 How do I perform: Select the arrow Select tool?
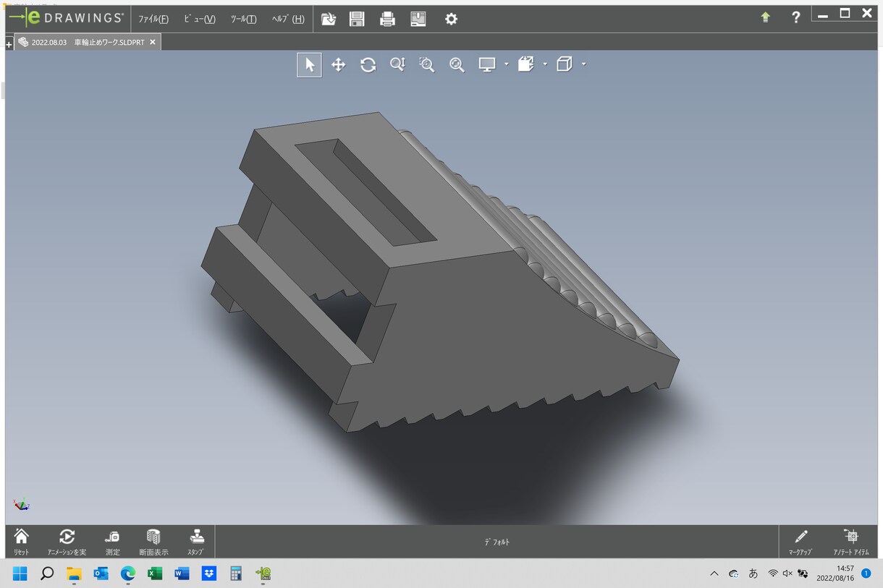click(310, 65)
